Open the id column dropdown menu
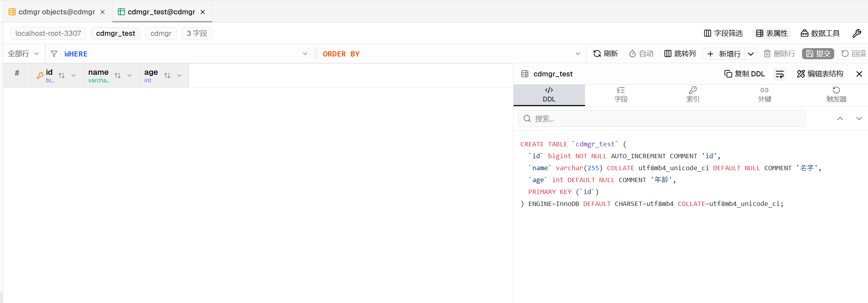868x303 pixels. coord(74,76)
